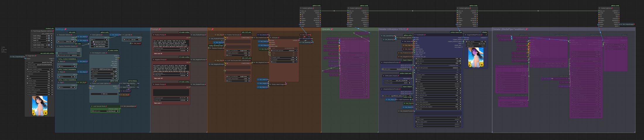Click the pin icon next to Prompt group title
Image resolution: width=644 pixels, height=140 pixels.
point(160,29)
